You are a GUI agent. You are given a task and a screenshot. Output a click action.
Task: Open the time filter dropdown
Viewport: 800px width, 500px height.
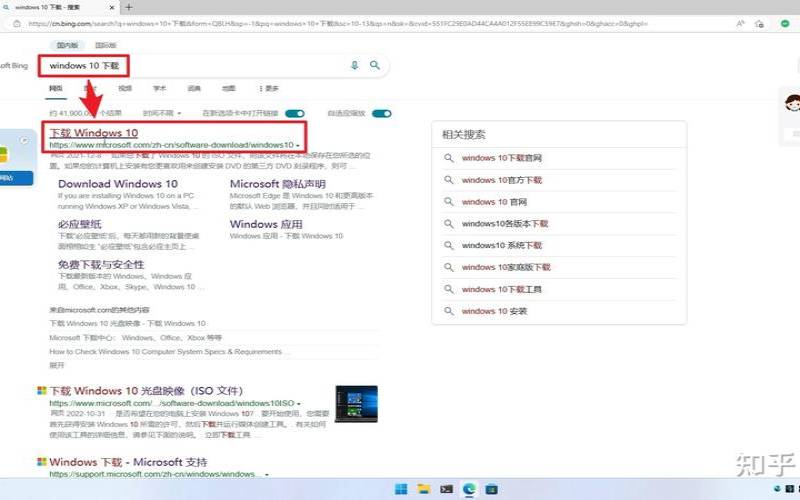[x=162, y=113]
